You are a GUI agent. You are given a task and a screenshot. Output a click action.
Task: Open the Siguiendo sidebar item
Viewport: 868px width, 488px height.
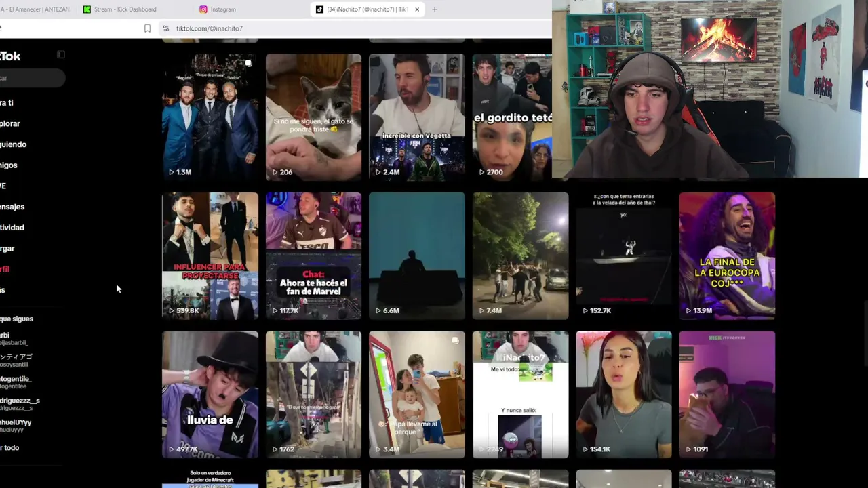[x=14, y=144]
